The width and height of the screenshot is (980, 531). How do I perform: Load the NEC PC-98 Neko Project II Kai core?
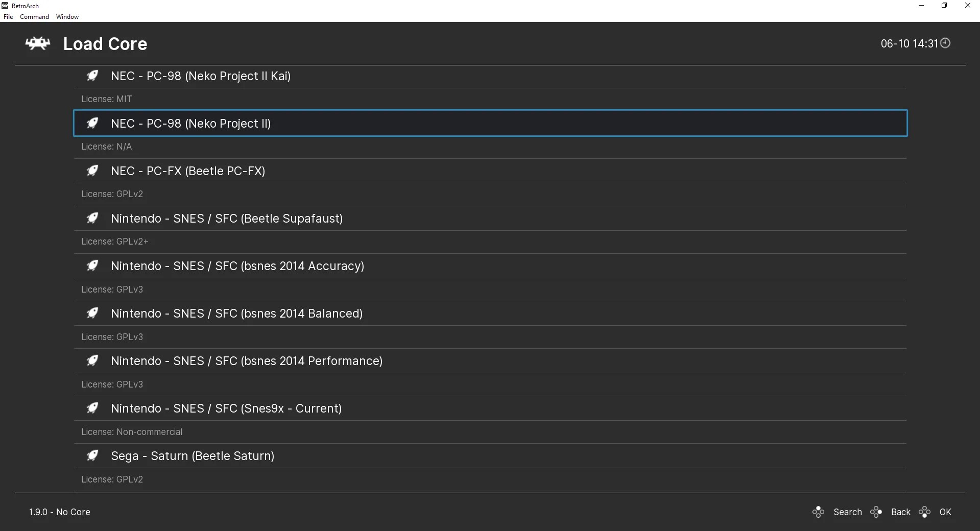(490, 76)
